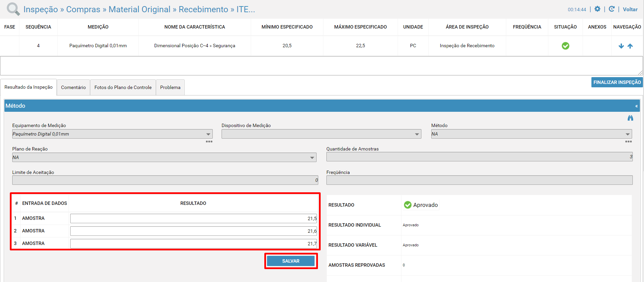
Task: Click the timer text 00:14:44
Action: 577,10
